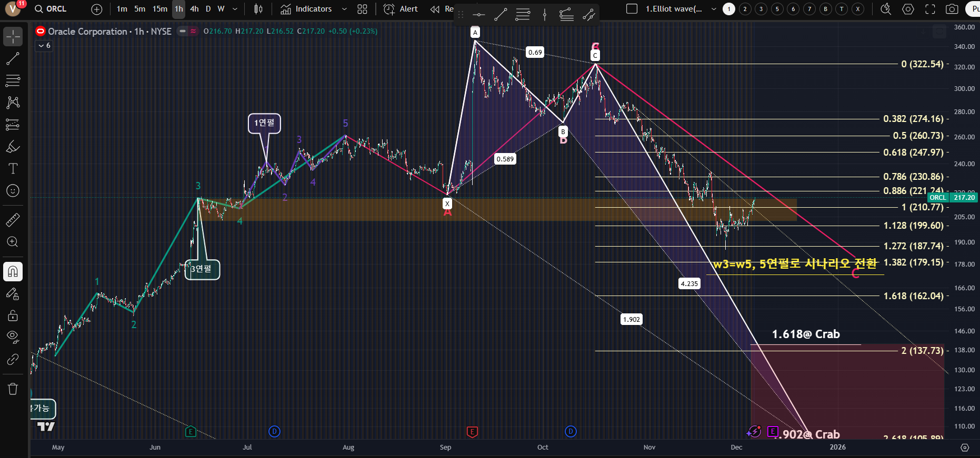980x458 pixels.
Task: Select the Text annotation tool
Action: (13, 169)
